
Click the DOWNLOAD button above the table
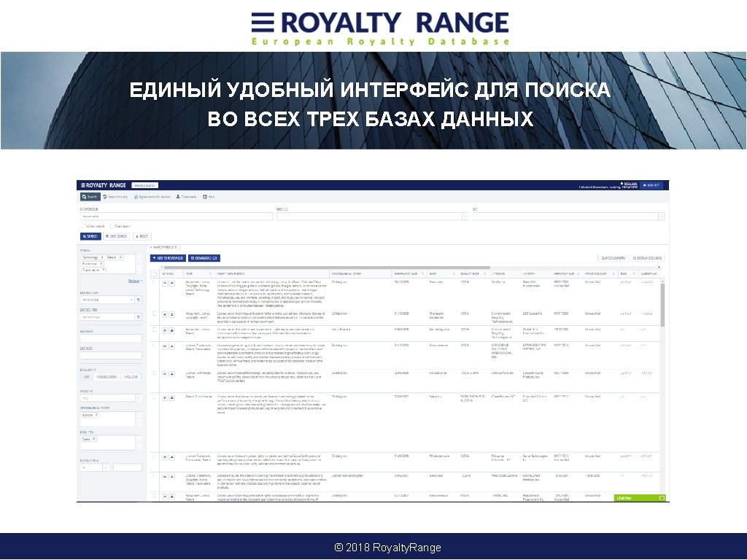point(204,258)
